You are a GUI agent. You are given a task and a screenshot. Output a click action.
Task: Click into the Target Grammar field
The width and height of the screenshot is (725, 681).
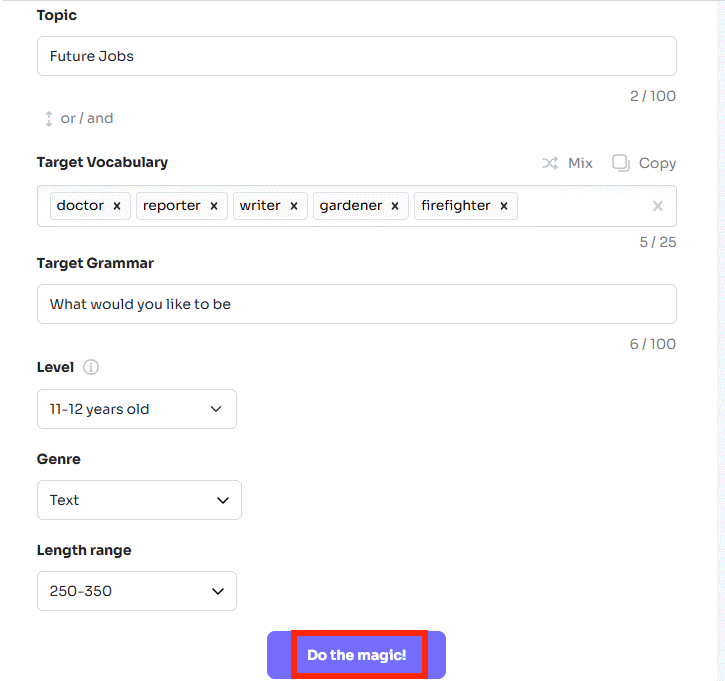tap(356, 304)
